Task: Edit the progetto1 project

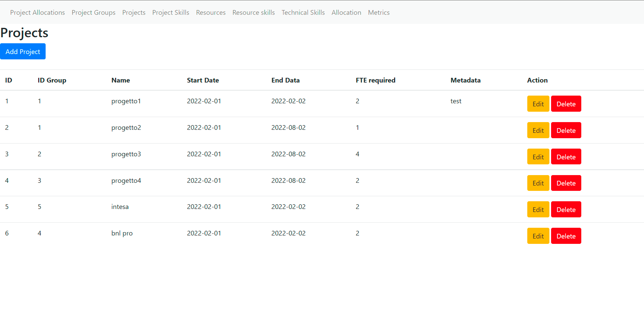Action: coord(538,104)
